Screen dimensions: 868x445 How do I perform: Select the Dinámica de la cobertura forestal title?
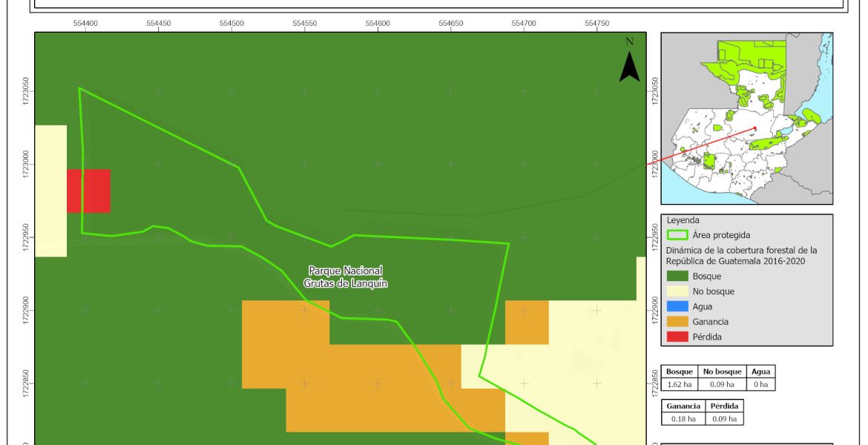pyautogui.click(x=740, y=256)
